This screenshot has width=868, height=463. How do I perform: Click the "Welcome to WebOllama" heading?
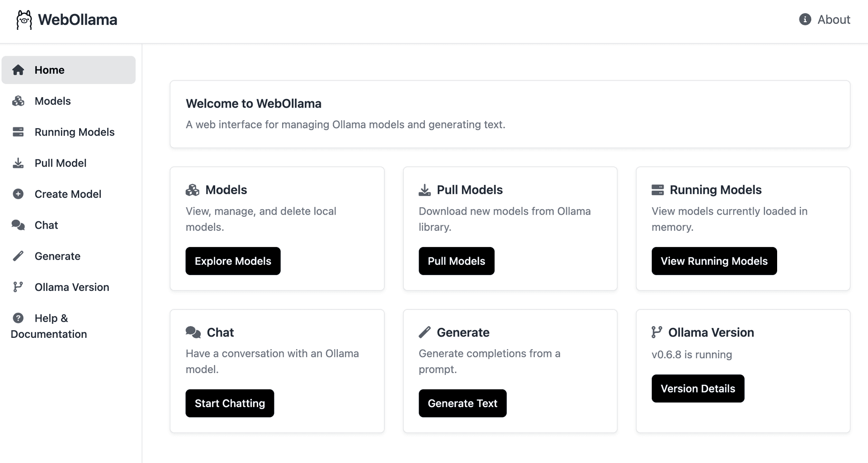pyautogui.click(x=254, y=103)
